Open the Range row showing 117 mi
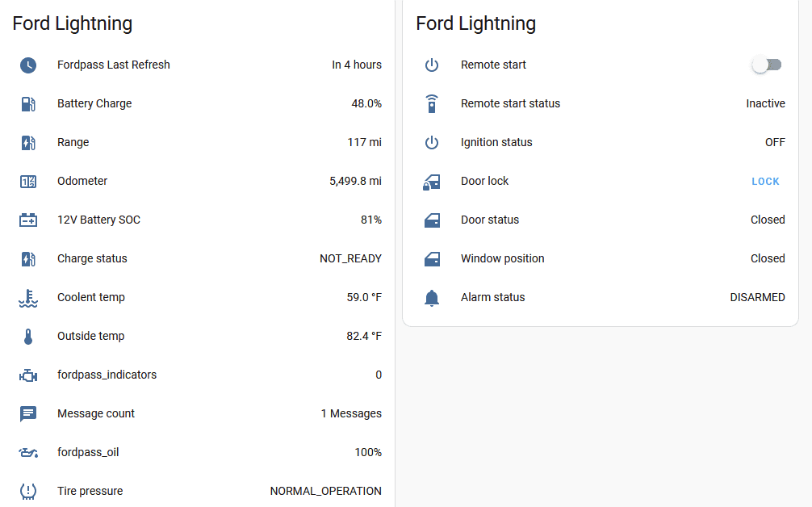This screenshot has height=507, width=812. pyautogui.click(x=73, y=143)
